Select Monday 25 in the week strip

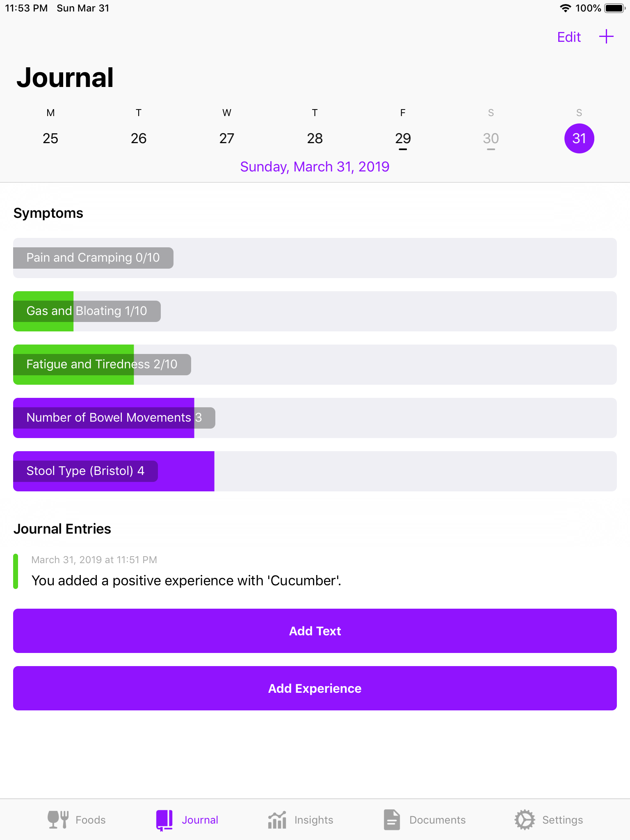coord(50,138)
